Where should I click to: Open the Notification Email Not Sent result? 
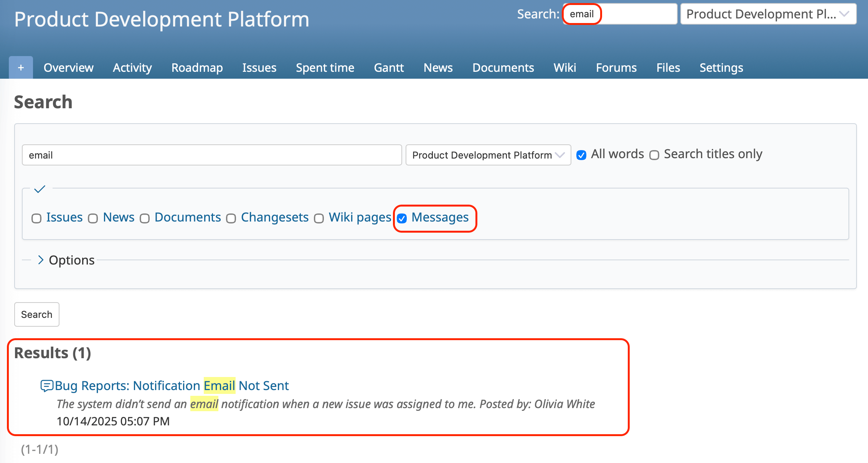tap(172, 385)
